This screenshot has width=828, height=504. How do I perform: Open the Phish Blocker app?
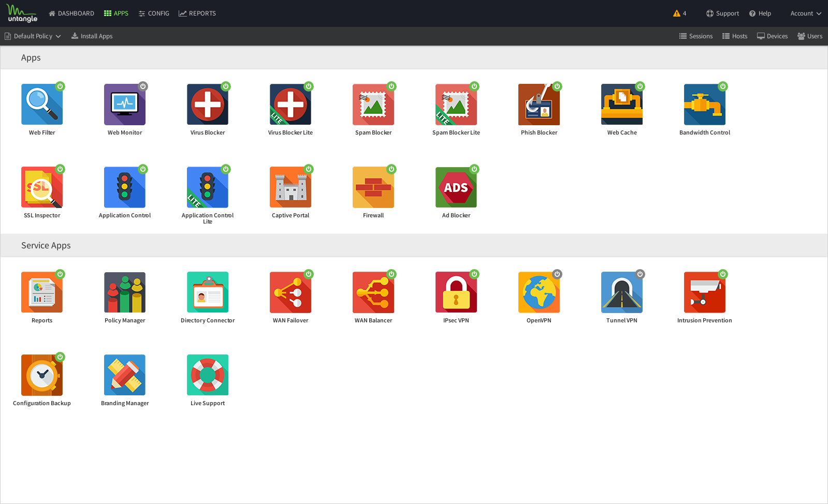tap(539, 105)
